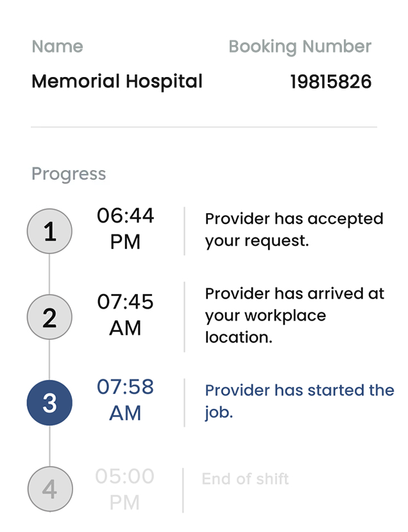Click connector line between steps 3 and 4
The width and height of the screenshot is (408, 532).
click(50, 446)
